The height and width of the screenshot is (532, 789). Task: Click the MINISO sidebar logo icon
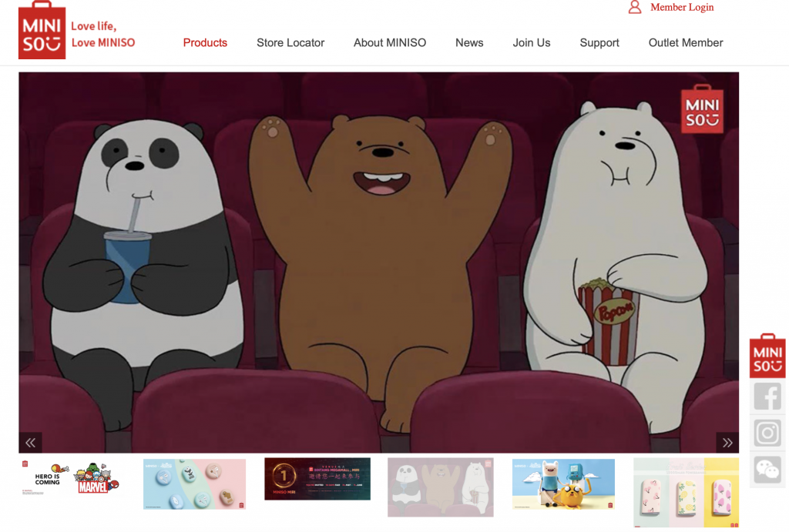click(767, 356)
